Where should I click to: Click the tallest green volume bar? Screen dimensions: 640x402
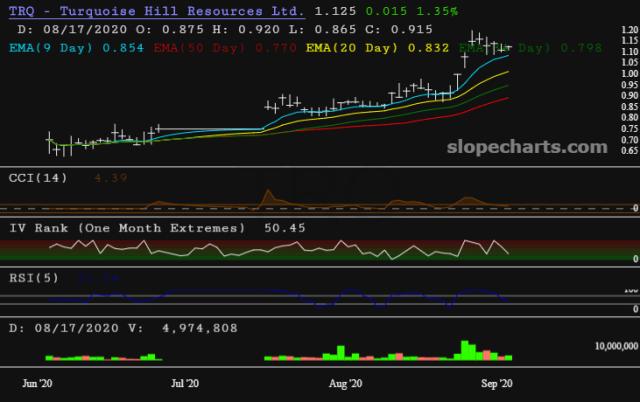tap(464, 350)
